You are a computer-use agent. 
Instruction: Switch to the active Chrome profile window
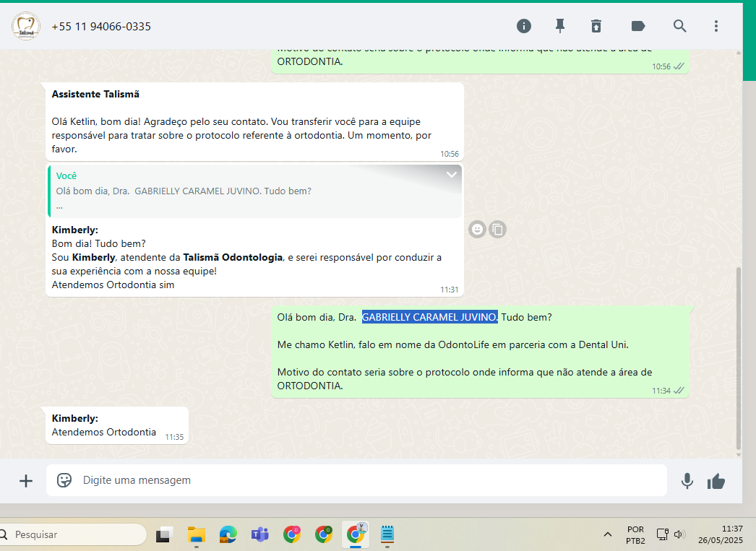pyautogui.click(x=356, y=534)
